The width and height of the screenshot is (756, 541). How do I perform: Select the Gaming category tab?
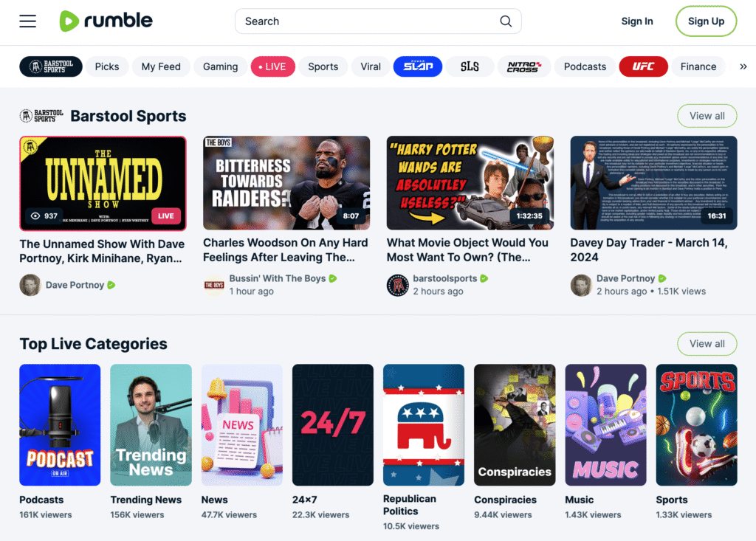[220, 66]
